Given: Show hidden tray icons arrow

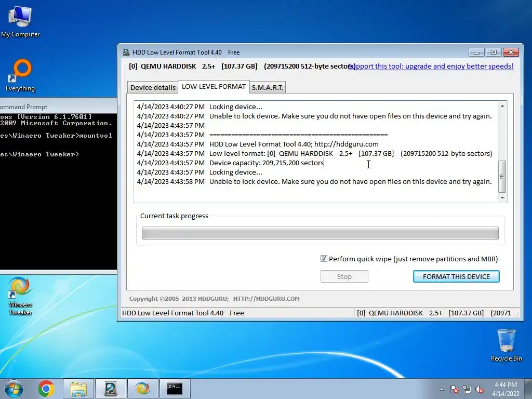Looking at the screenshot, I should coord(442,389).
